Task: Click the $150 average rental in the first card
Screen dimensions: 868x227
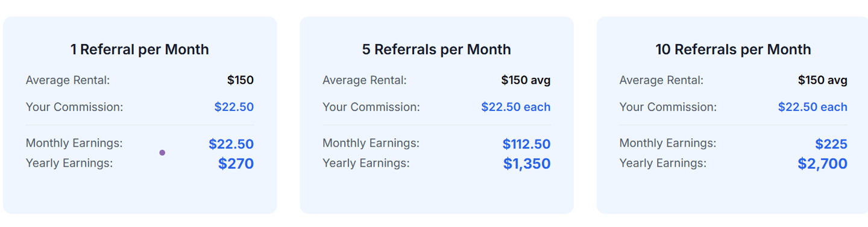Action: 241,80
